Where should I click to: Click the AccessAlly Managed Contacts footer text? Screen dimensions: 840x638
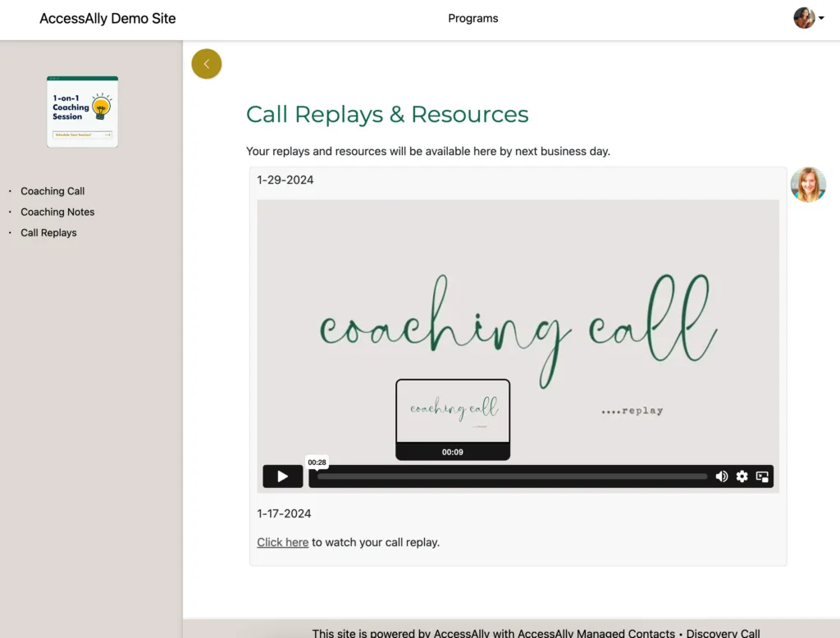pyautogui.click(x=596, y=632)
